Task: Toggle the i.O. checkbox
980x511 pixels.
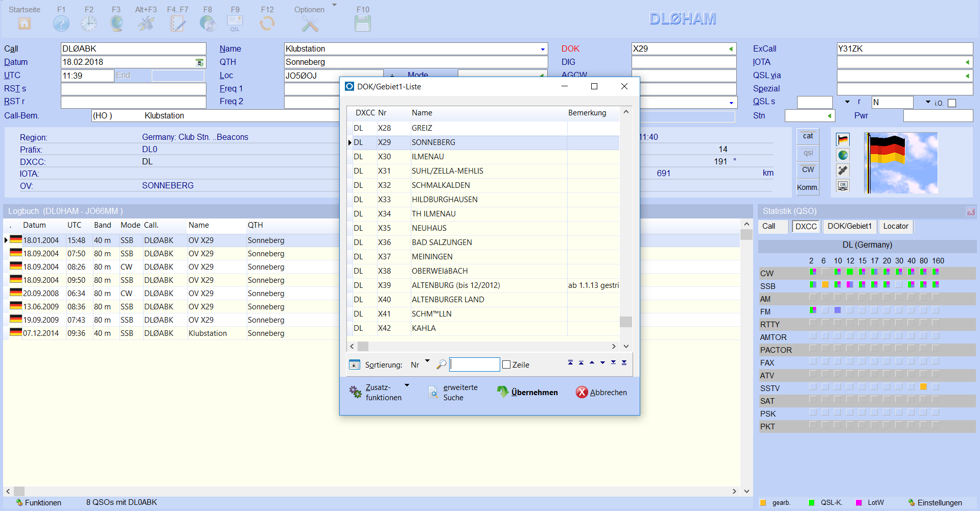Action: 952,103
